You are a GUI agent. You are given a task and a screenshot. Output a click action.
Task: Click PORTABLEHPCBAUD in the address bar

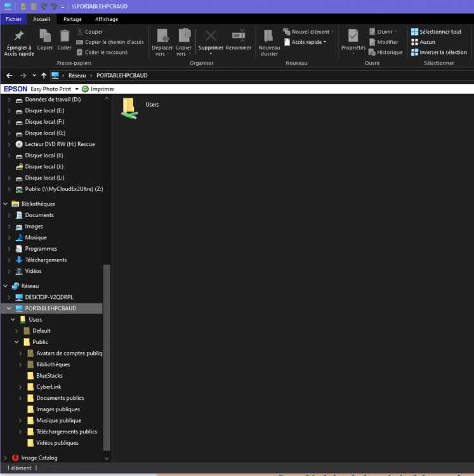122,76
